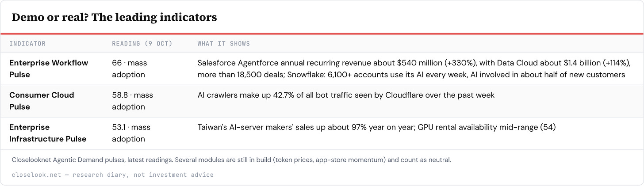Click the '53.1 · mass adoption' reading

[131, 133]
